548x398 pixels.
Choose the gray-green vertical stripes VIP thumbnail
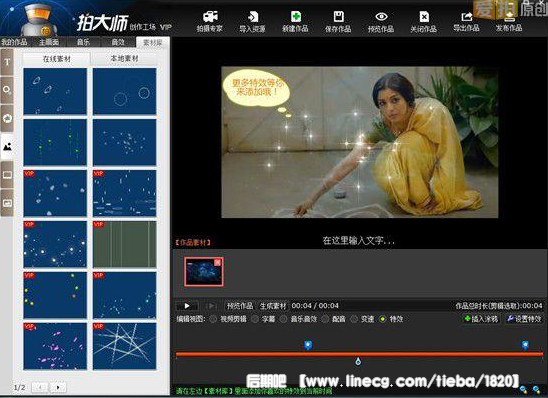tap(124, 244)
